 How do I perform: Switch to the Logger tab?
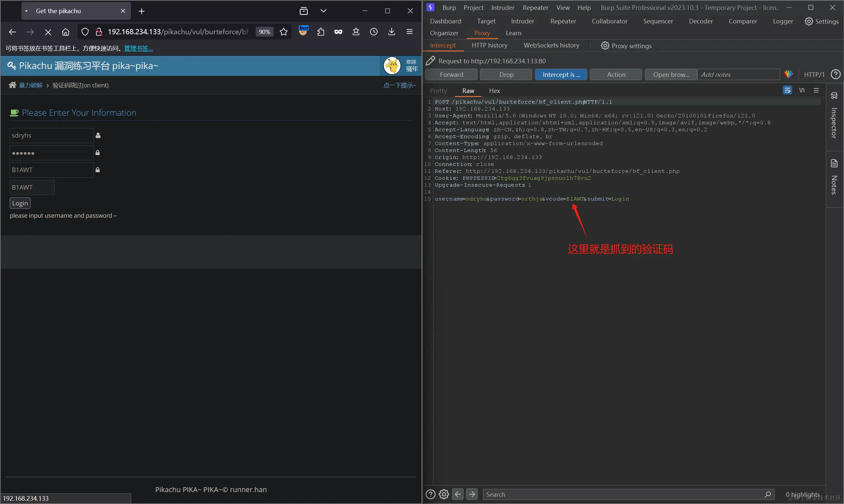783,21
